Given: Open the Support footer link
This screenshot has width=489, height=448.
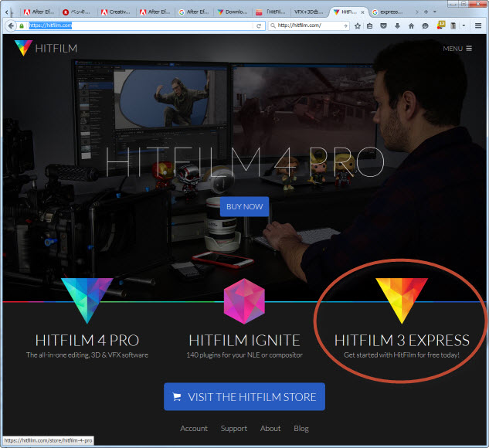Looking at the screenshot, I should point(234,429).
